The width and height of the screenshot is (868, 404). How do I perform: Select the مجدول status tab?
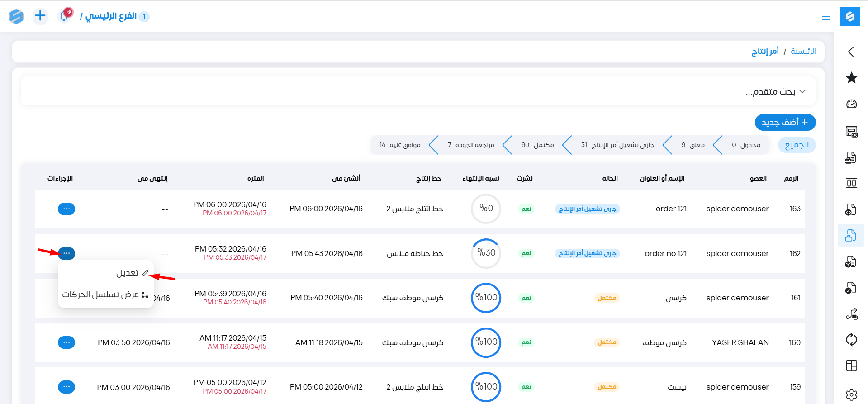746,145
